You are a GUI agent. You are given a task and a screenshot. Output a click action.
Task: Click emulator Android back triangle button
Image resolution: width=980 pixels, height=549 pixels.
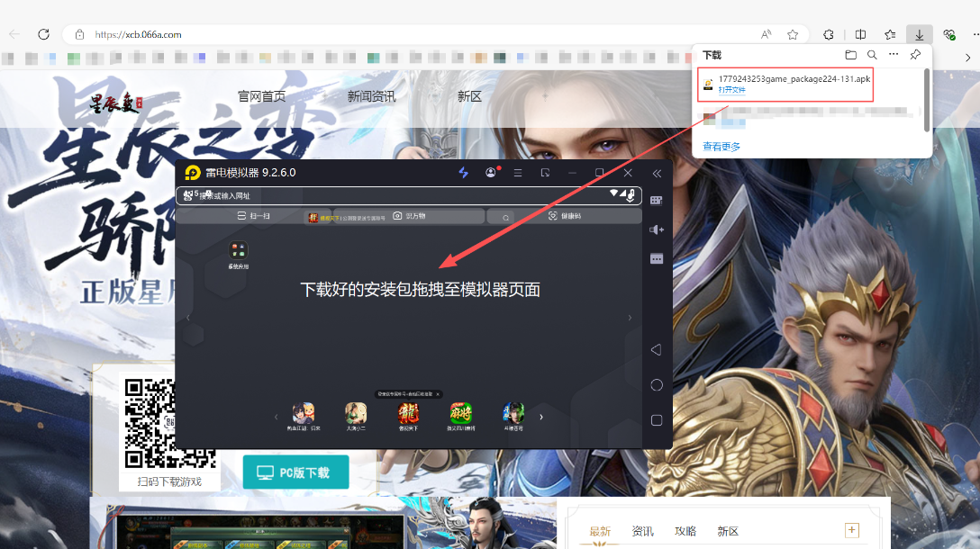(x=657, y=350)
